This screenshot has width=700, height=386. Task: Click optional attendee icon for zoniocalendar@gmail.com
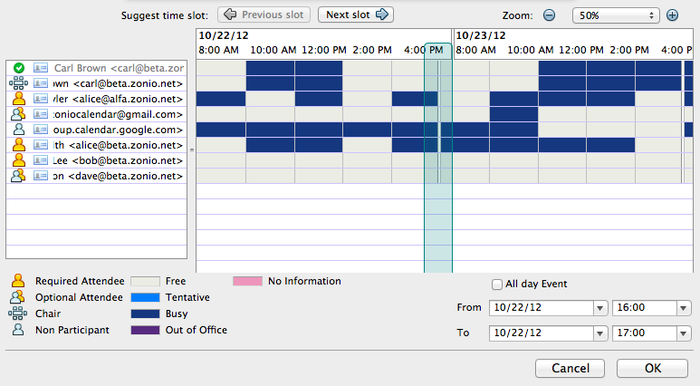[x=18, y=114]
